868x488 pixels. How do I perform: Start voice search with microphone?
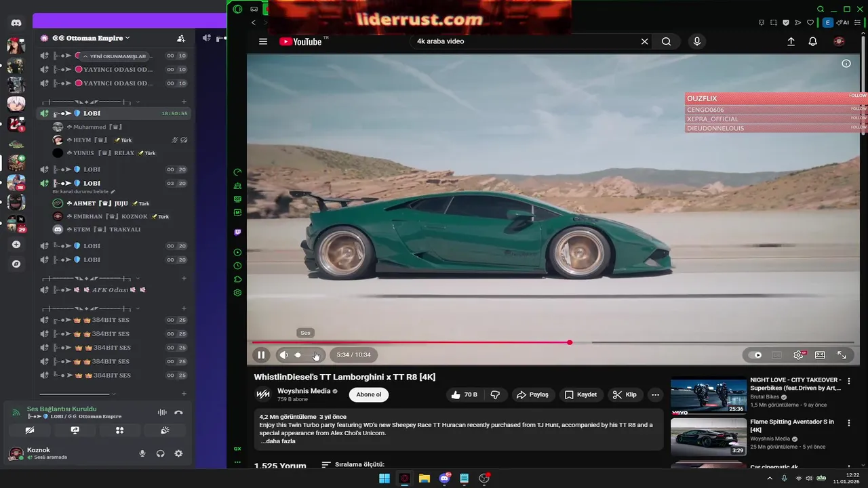[696, 41]
